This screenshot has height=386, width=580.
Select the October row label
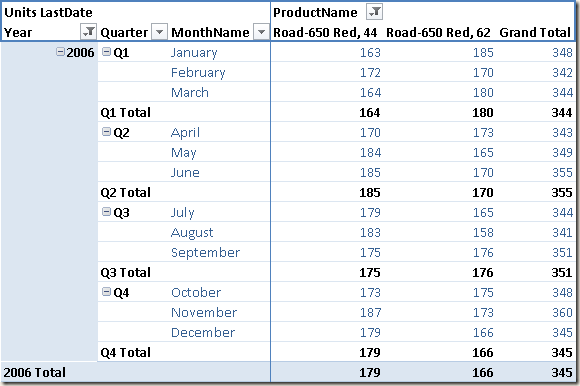click(x=196, y=292)
